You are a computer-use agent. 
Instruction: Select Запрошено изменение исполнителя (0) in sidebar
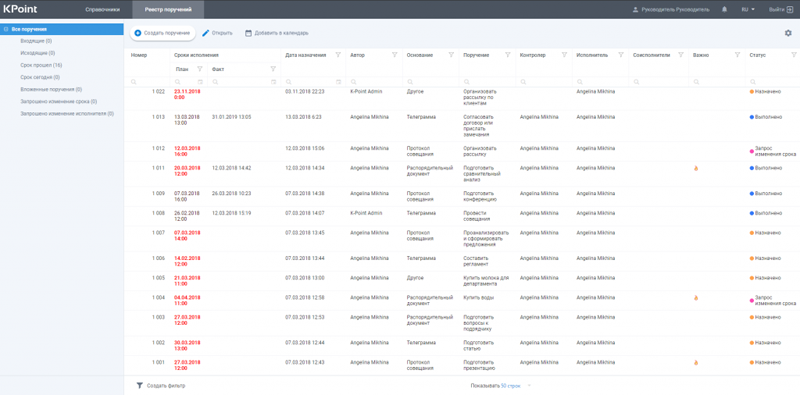[67, 114]
